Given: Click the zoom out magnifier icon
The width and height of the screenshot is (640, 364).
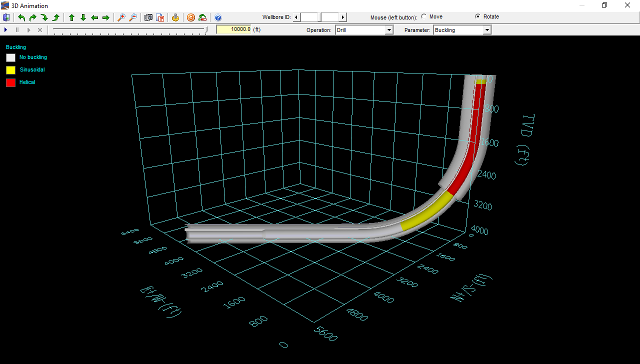Looking at the screenshot, I should tap(132, 17).
